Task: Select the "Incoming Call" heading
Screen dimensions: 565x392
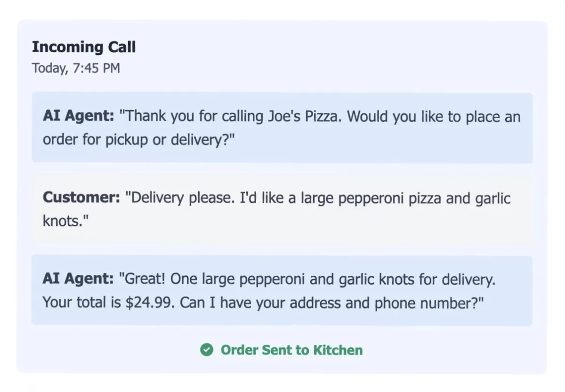Action: pos(84,47)
